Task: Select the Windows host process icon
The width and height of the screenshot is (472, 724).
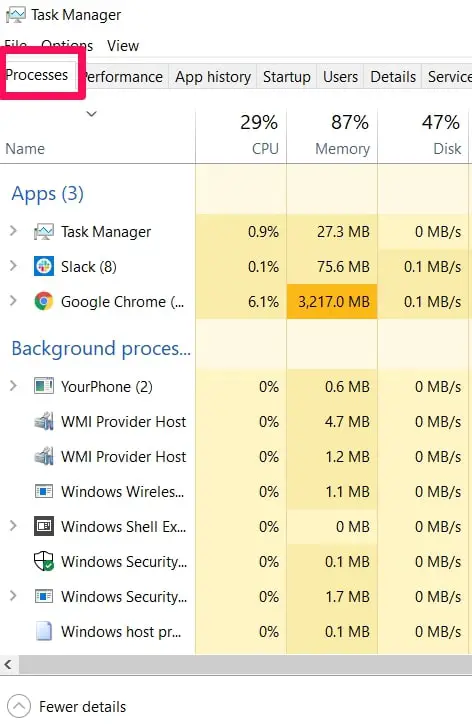Action: tap(44, 631)
